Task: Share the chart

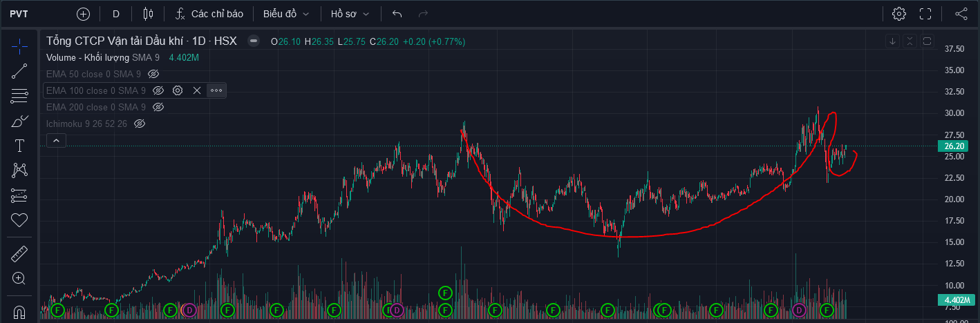Action: tap(961, 14)
